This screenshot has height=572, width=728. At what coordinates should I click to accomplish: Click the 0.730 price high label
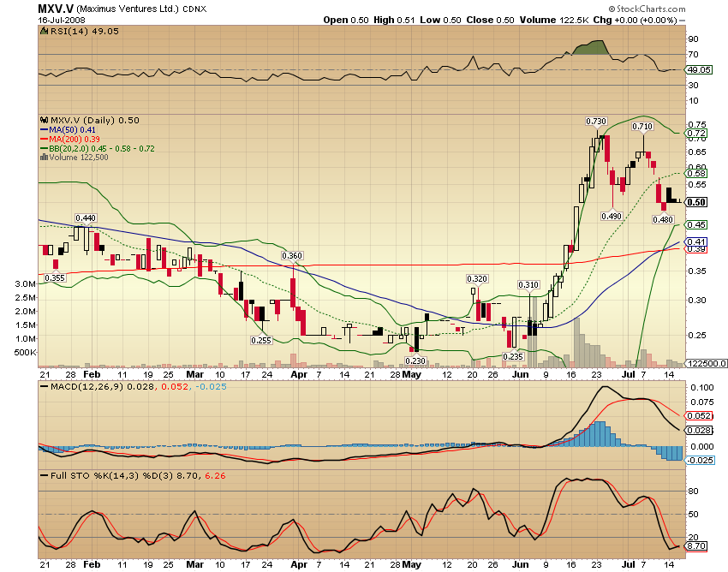coord(596,122)
